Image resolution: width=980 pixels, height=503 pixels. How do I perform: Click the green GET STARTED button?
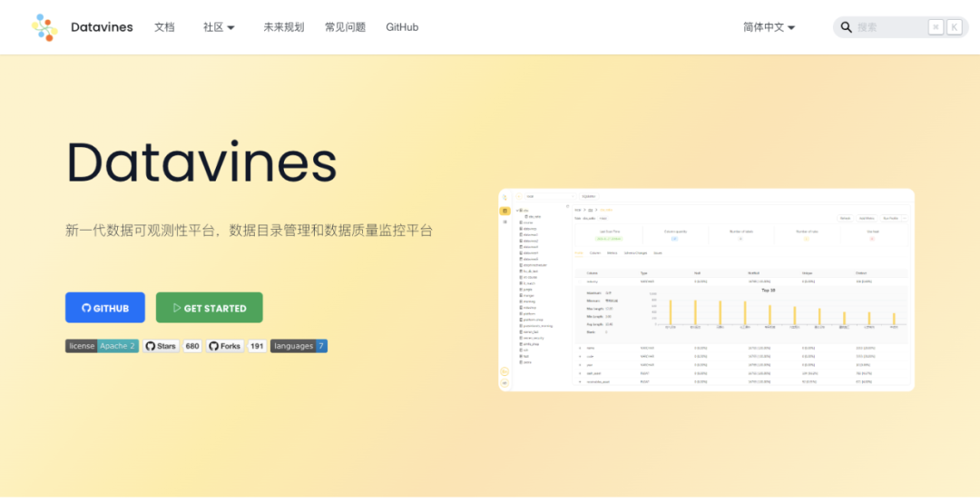click(x=210, y=308)
